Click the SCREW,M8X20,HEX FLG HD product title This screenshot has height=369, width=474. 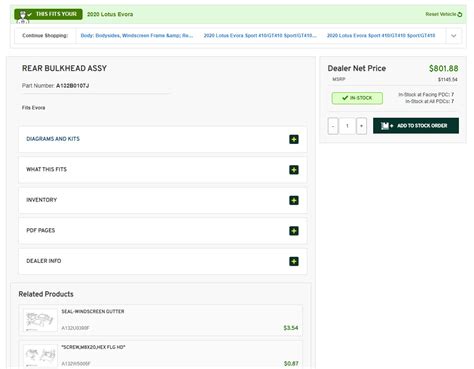93,347
